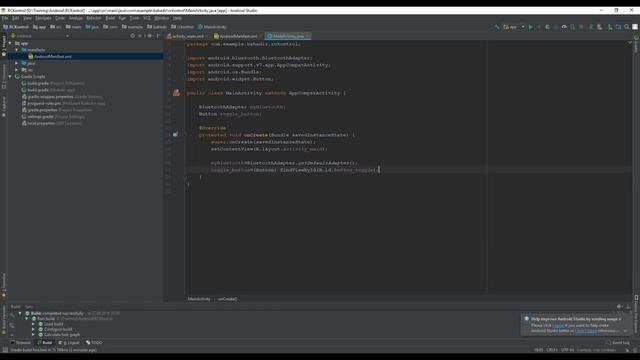Click the onCreate() breadcrumb below editor
The height and width of the screenshot is (360, 640).
(227, 299)
